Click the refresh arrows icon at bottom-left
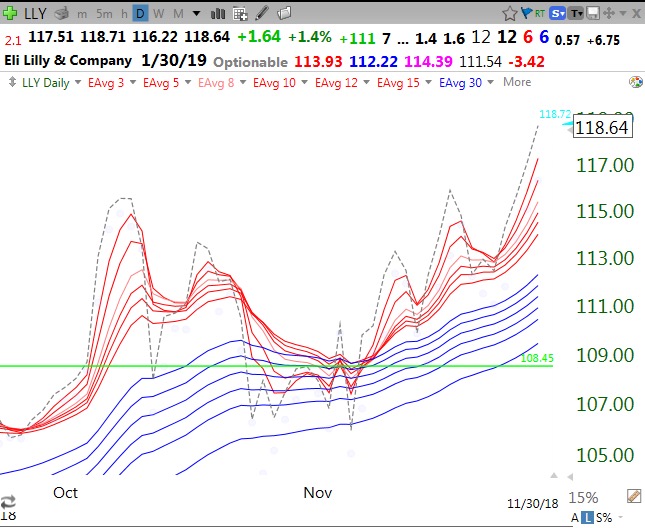This screenshot has width=645, height=528. 8,502
